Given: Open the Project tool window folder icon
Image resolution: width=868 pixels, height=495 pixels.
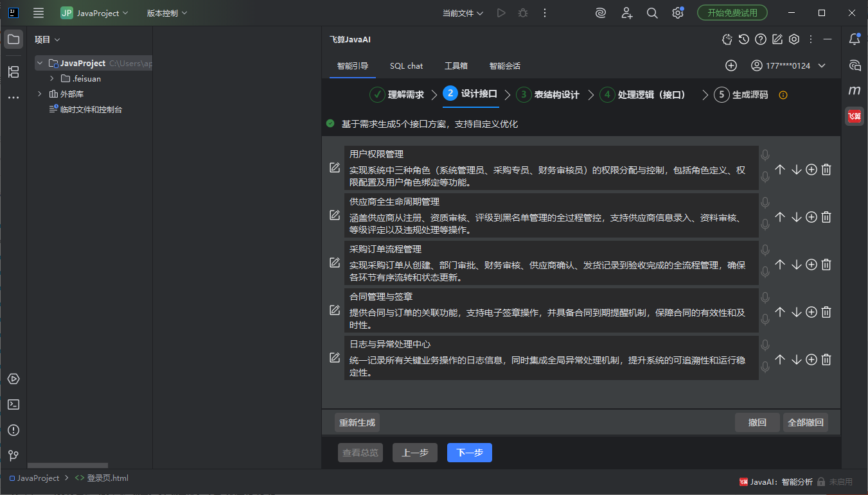Looking at the screenshot, I should pos(13,39).
